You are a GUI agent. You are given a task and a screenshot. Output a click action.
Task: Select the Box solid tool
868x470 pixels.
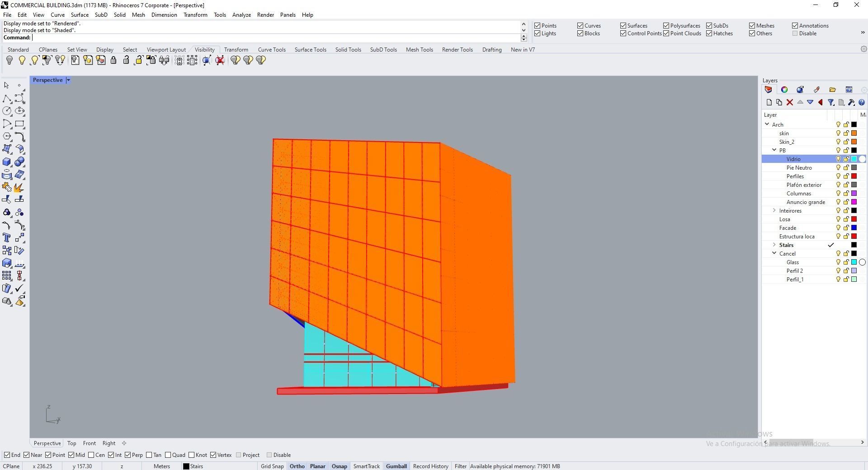pyautogui.click(x=7, y=161)
